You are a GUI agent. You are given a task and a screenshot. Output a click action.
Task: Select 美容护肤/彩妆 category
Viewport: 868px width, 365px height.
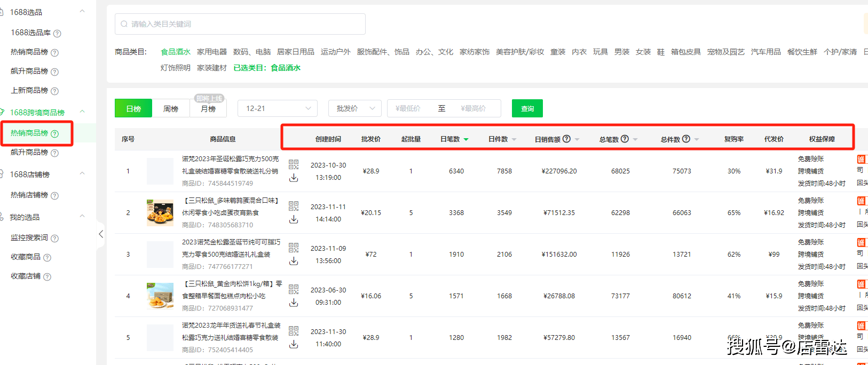[x=520, y=52]
